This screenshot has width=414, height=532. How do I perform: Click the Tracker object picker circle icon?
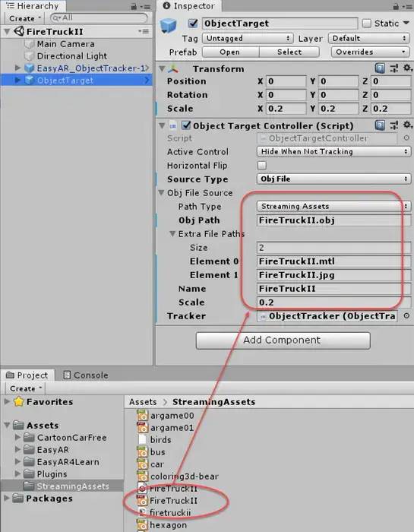[406, 316]
